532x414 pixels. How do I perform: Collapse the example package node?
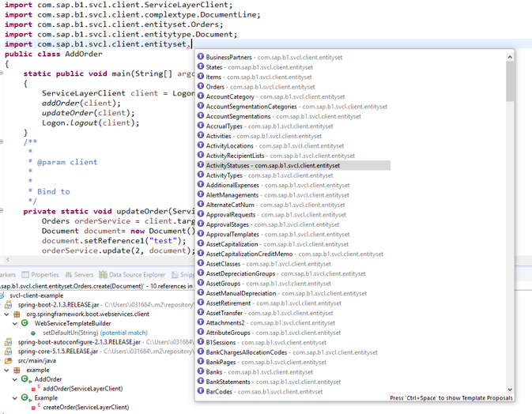point(6,371)
